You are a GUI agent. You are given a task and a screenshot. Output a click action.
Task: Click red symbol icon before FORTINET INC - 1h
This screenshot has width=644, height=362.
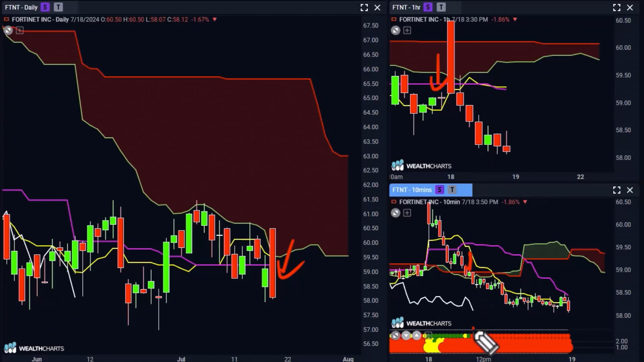pyautogui.click(x=394, y=19)
